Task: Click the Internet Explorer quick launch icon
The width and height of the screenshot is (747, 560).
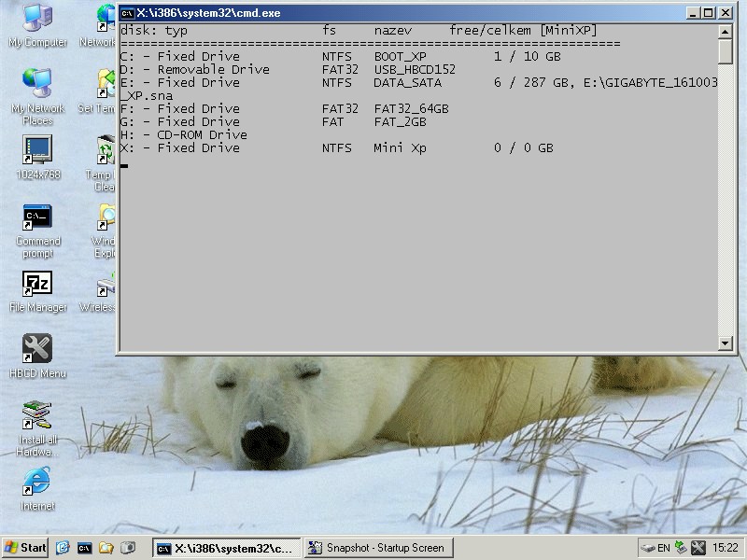Action: (x=63, y=548)
